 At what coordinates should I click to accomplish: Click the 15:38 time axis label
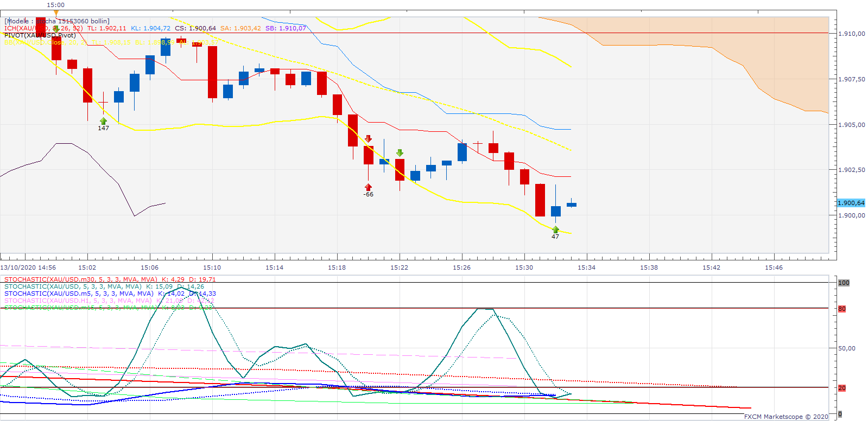coord(649,267)
